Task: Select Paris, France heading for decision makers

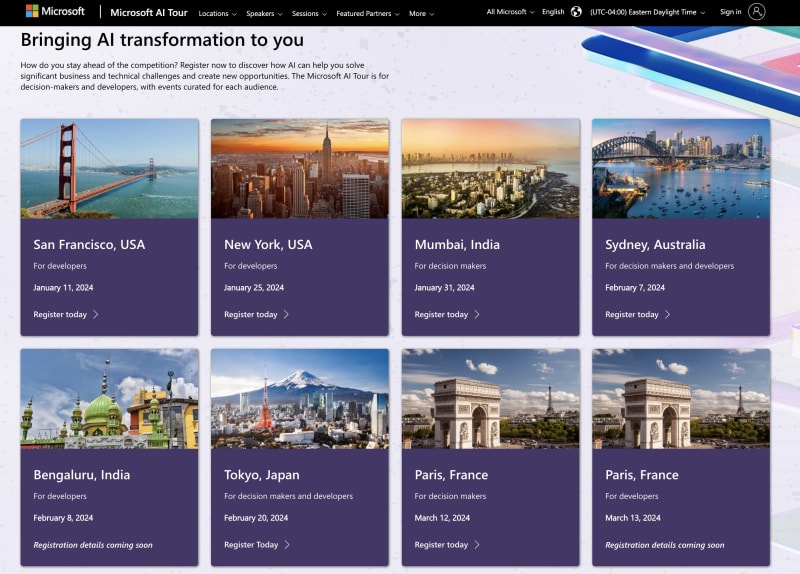Action: (451, 475)
